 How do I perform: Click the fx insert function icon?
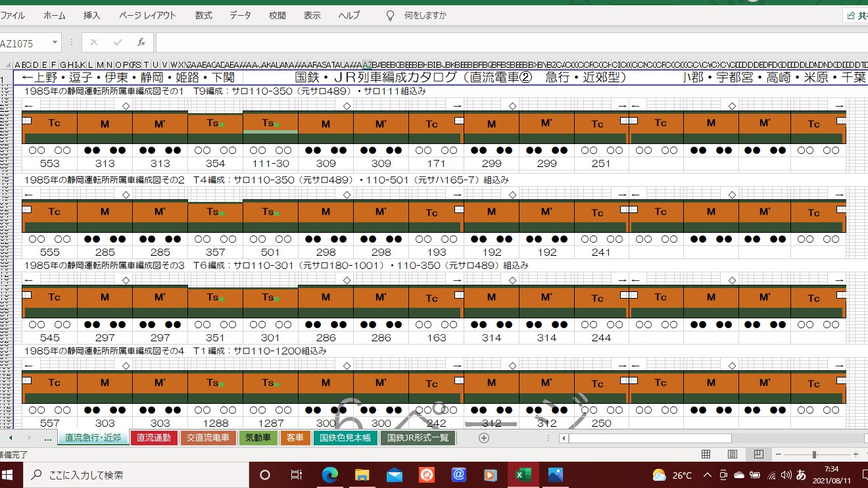(x=141, y=43)
